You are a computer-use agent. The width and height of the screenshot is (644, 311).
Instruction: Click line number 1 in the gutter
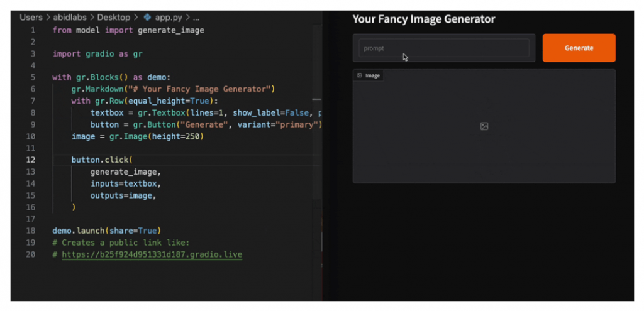tap(33, 30)
